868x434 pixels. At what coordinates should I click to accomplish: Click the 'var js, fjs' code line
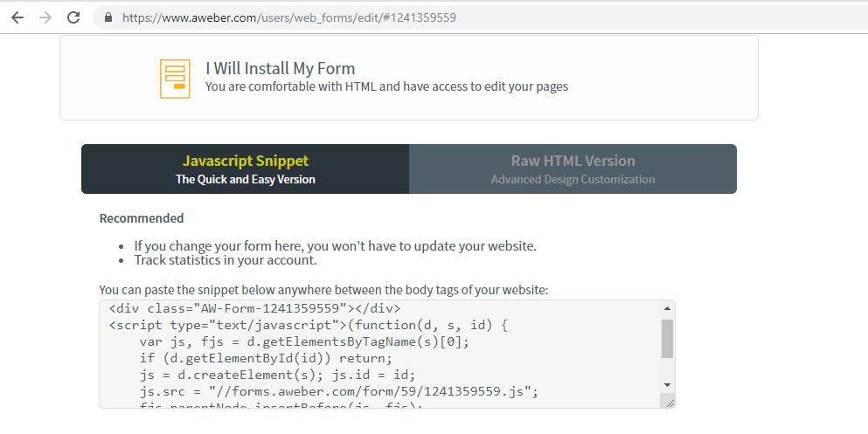point(304,341)
